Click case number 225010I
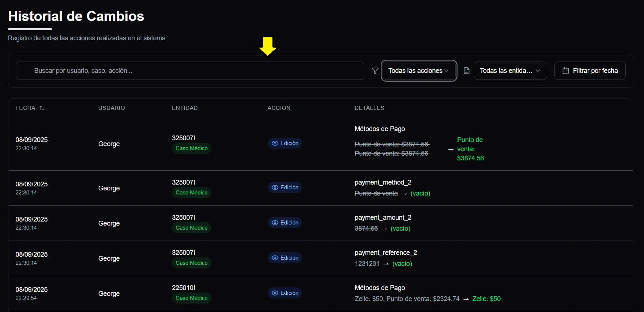This screenshot has height=312, width=644. coord(184,288)
